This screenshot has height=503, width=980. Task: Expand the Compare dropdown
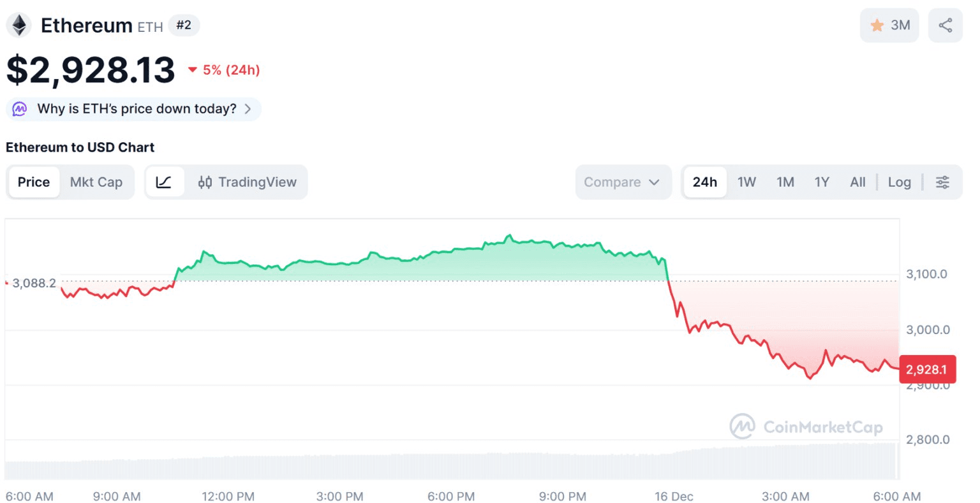(622, 182)
